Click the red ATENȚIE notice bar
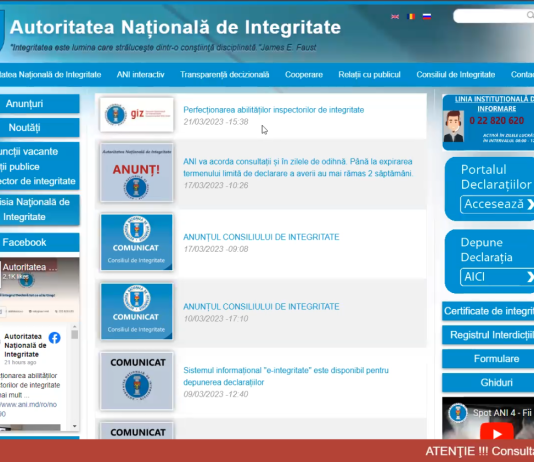Viewport: 534px width, 462px height. [x=267, y=450]
